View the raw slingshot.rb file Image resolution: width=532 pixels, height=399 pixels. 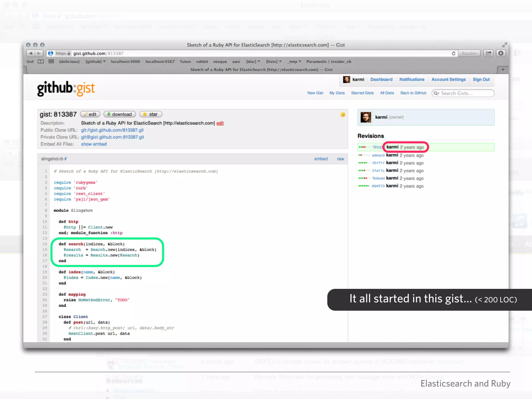(341, 159)
